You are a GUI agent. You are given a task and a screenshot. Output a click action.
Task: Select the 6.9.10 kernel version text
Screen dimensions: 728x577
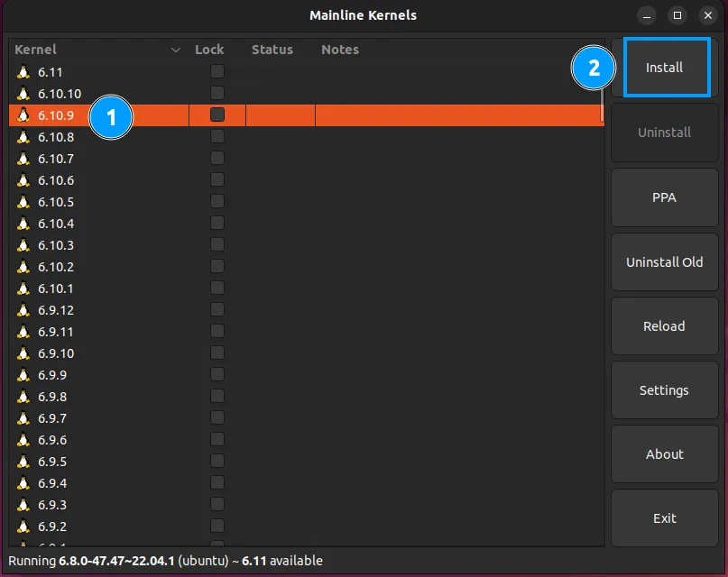click(x=56, y=353)
